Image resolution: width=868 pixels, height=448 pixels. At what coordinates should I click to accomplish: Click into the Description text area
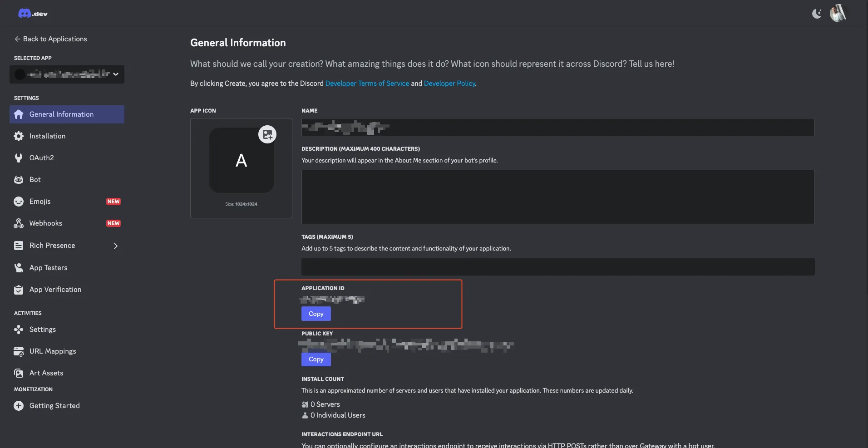(x=557, y=197)
